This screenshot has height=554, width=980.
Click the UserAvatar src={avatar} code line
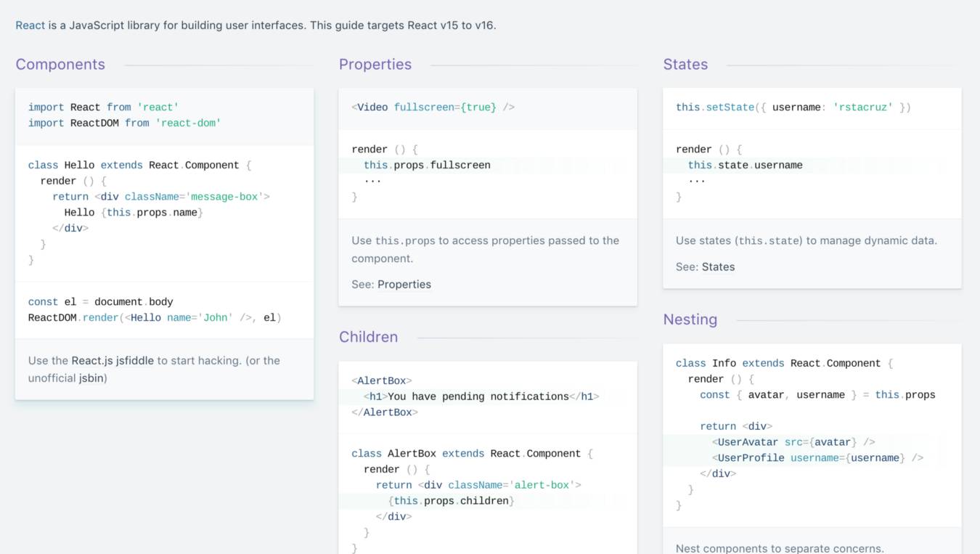pos(793,442)
